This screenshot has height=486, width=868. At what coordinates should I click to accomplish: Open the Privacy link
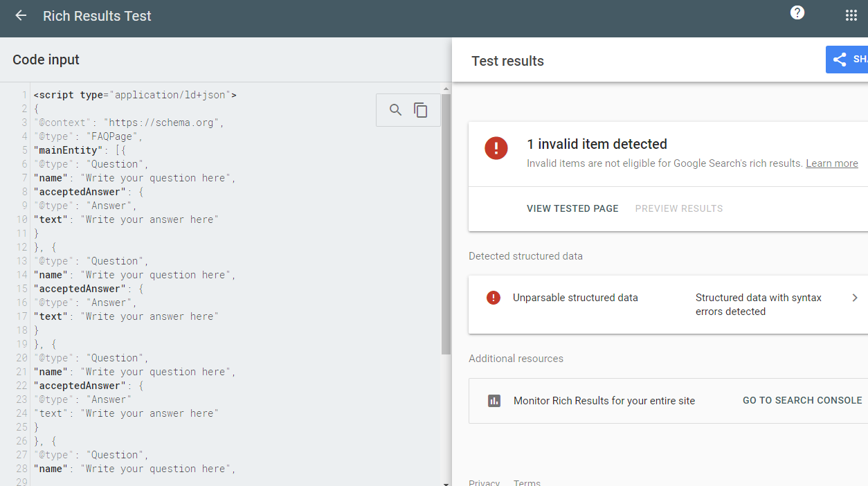484,483
